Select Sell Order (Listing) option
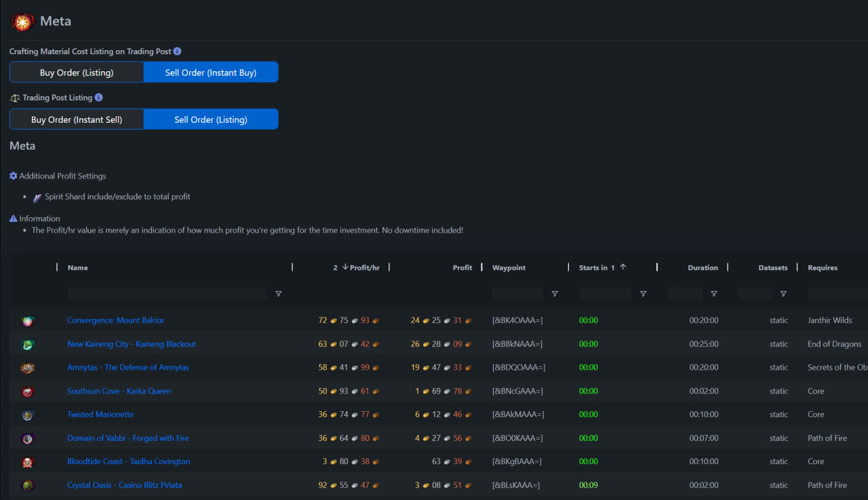Screen dimensions: 868x500 point(211,119)
